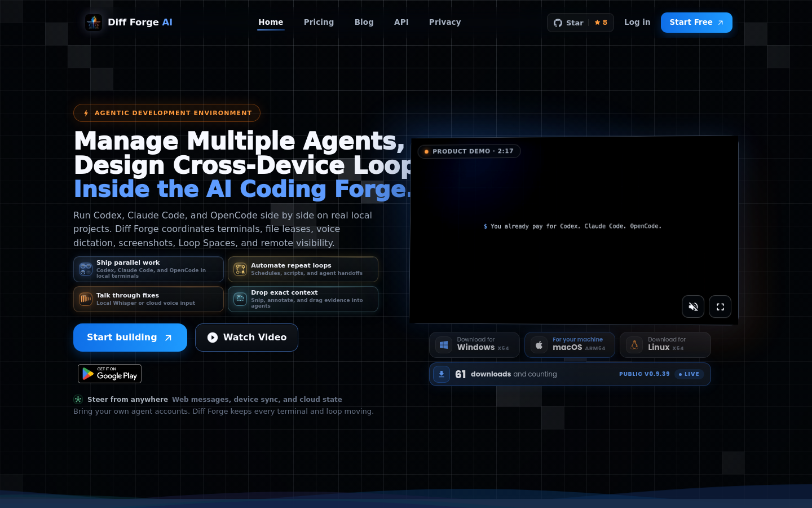Open the Blog nav item
Screen dimensions: 812x508
point(364,22)
